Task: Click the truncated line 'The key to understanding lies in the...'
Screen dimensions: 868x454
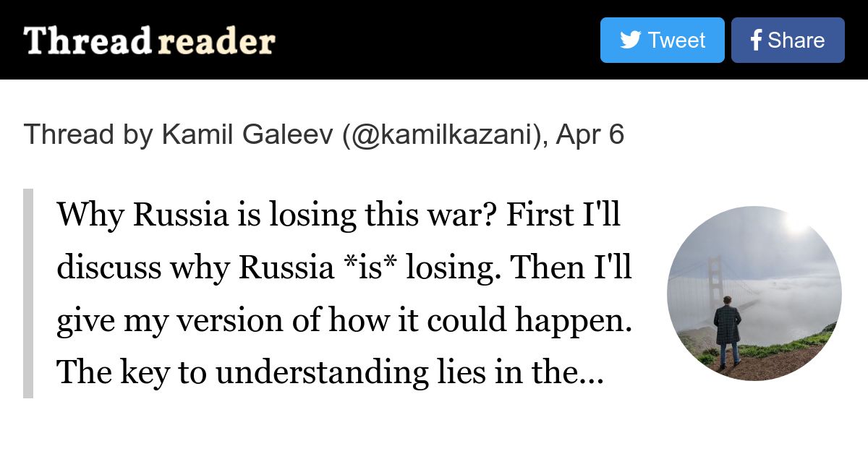Action: point(330,372)
